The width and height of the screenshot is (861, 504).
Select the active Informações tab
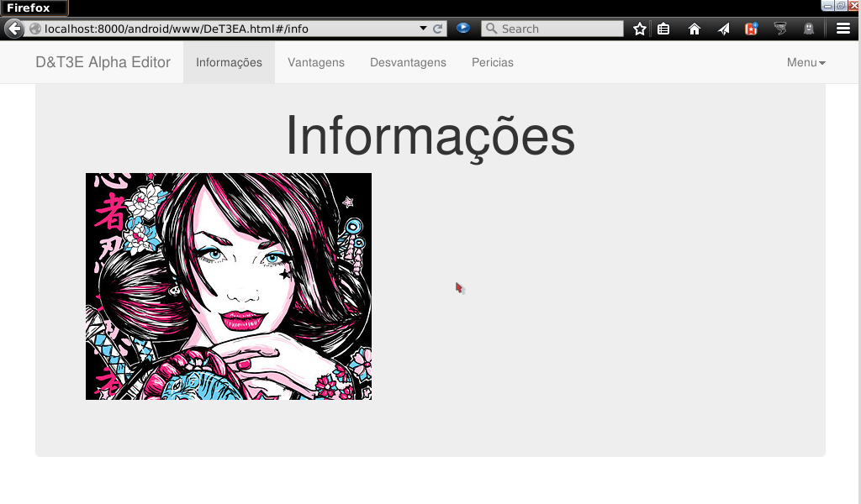tap(229, 62)
